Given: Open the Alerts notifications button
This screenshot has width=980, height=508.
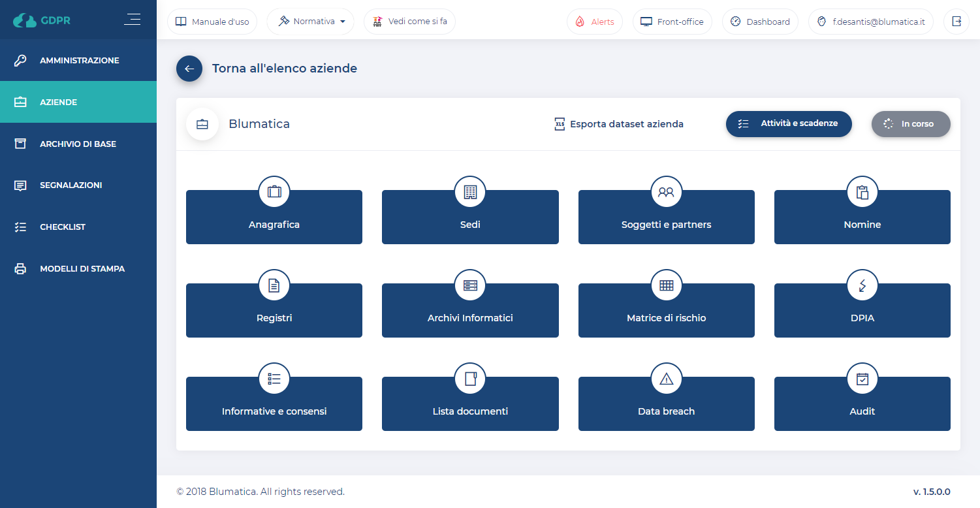Looking at the screenshot, I should 594,22.
